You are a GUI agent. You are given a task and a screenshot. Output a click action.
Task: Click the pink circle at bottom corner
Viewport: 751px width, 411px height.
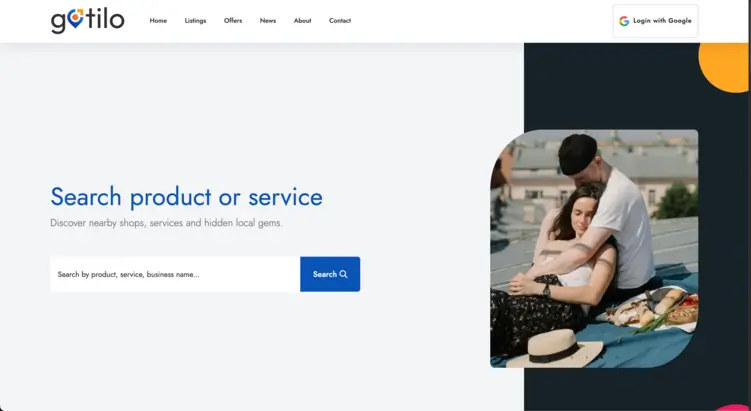732,408
